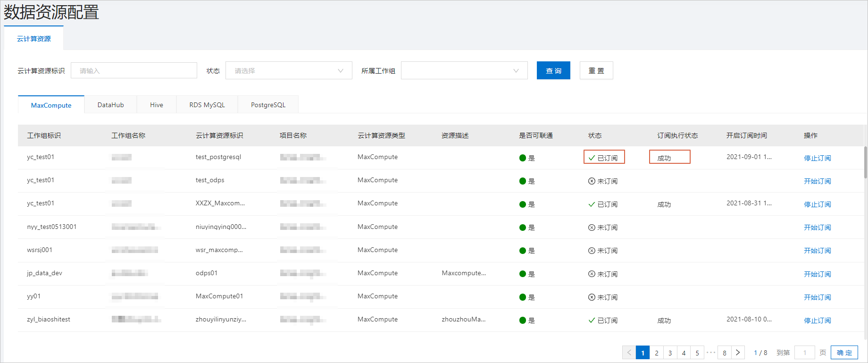Select page 4 in pagination
Screen dimensions: 868x363
pyautogui.click(x=684, y=353)
